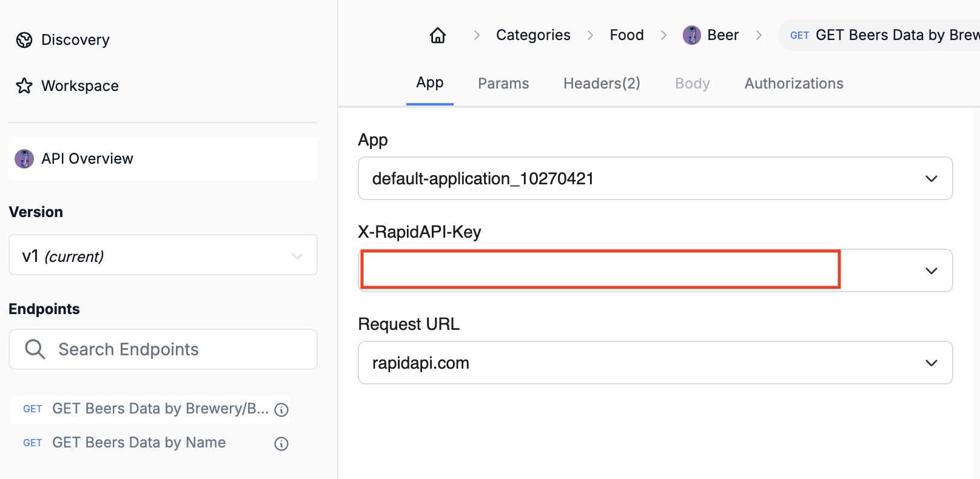Open Food in the breadcrumb

(627, 35)
